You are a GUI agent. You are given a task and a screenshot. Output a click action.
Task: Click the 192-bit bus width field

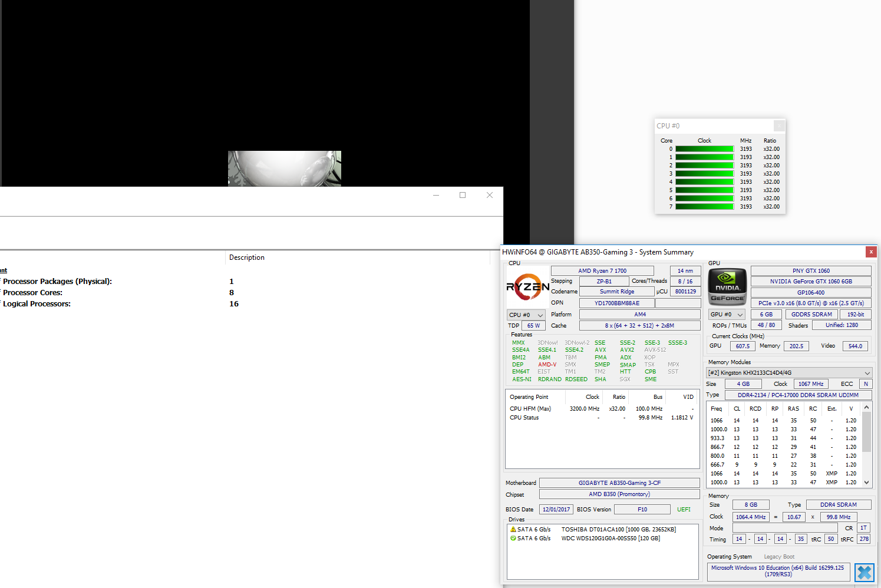point(856,315)
